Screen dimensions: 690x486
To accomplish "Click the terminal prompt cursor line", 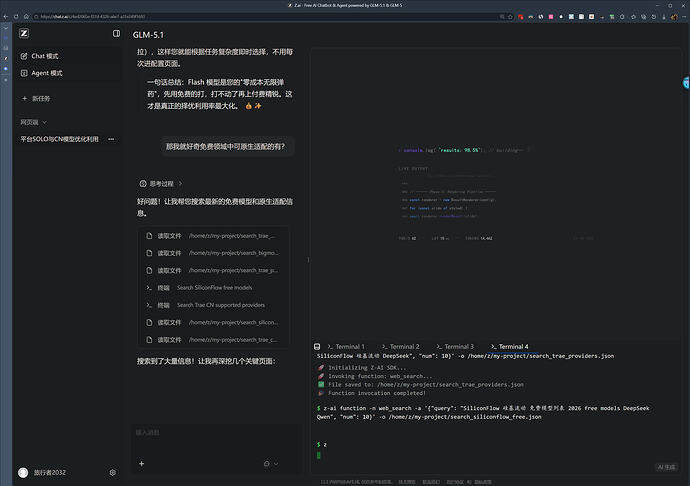I will 319,455.
